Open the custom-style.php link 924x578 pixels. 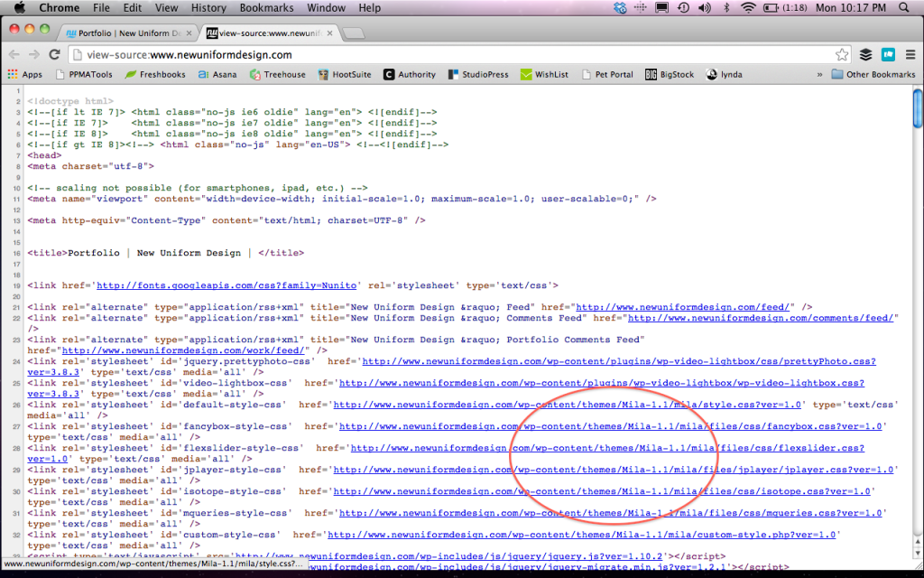coord(582,535)
